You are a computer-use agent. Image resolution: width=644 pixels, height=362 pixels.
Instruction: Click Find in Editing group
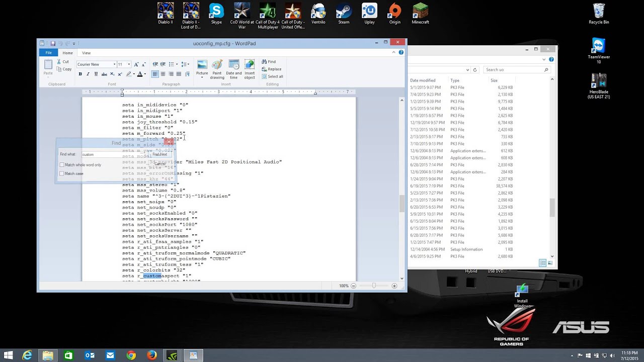tap(269, 61)
